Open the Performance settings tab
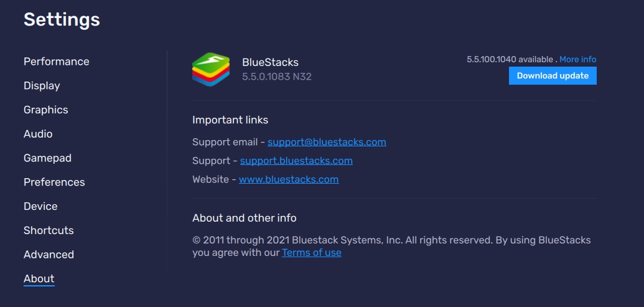Image resolution: width=644 pixels, height=307 pixels. point(57,62)
